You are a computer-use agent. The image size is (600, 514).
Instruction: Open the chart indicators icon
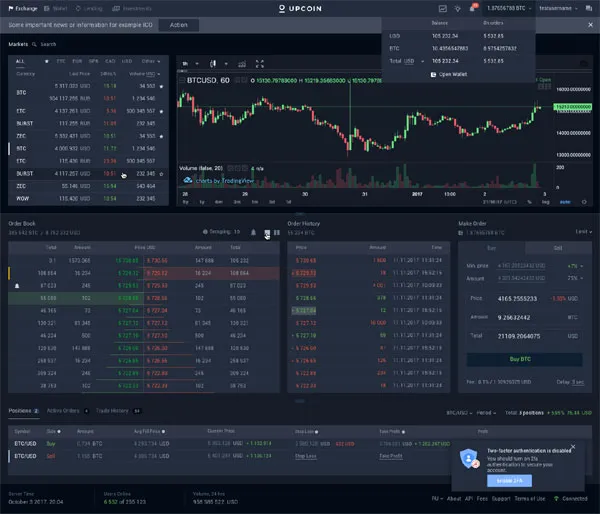click(242, 64)
